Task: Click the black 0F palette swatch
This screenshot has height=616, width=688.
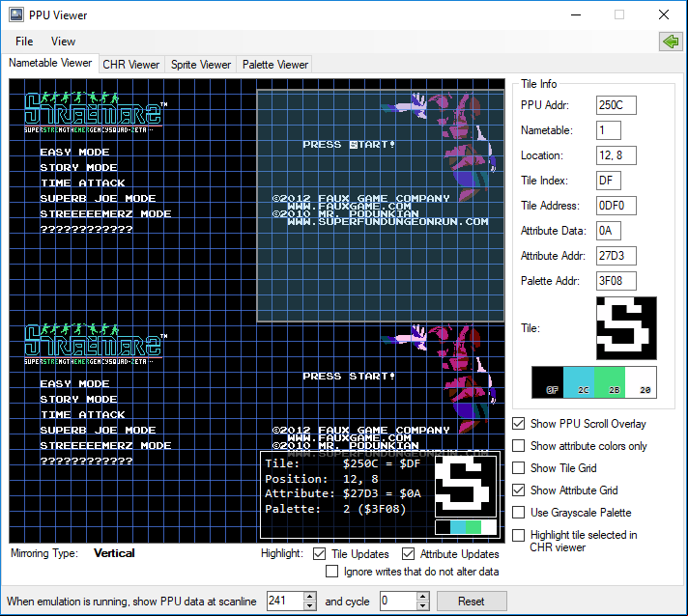Action: 548,382
